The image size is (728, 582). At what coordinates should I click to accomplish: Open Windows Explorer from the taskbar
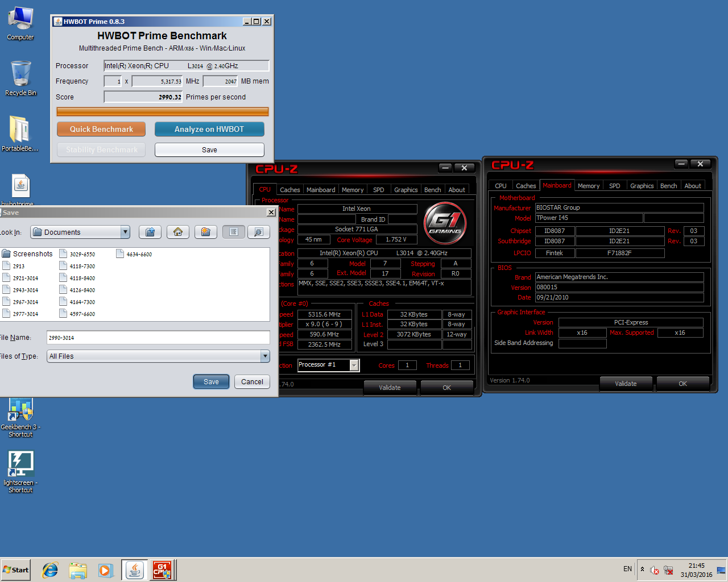point(78,570)
